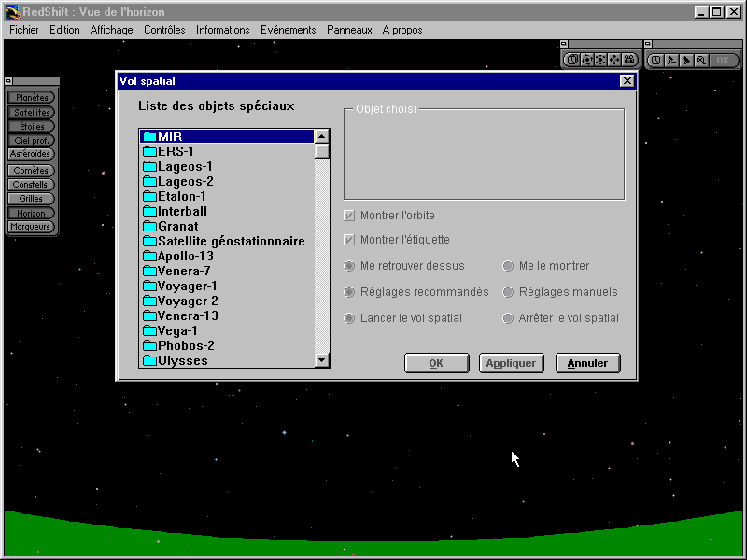747x560 pixels.
Task: Click the tilted telescope icon left of the magnifier
Action: pyautogui.click(x=686, y=61)
